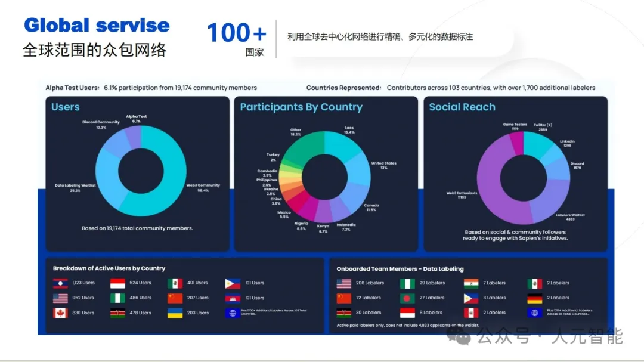
Task: Click the China flag beside 207 Users
Action: coord(175,298)
